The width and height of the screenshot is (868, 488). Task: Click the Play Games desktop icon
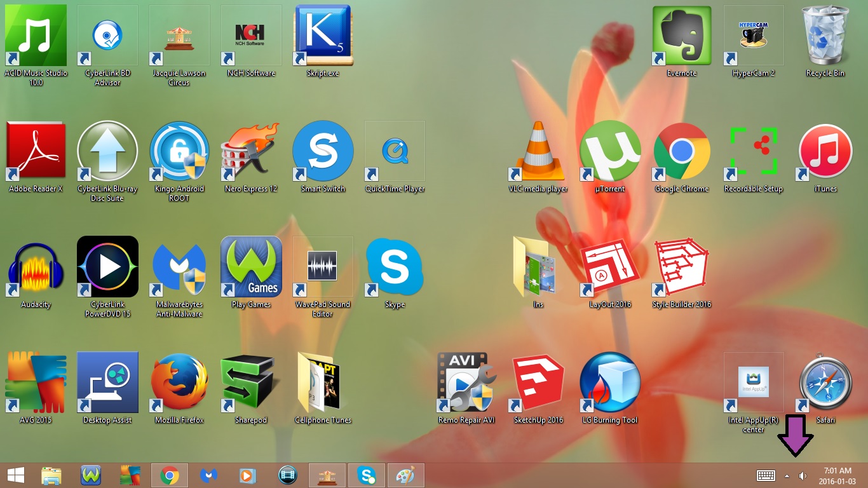tap(251, 267)
